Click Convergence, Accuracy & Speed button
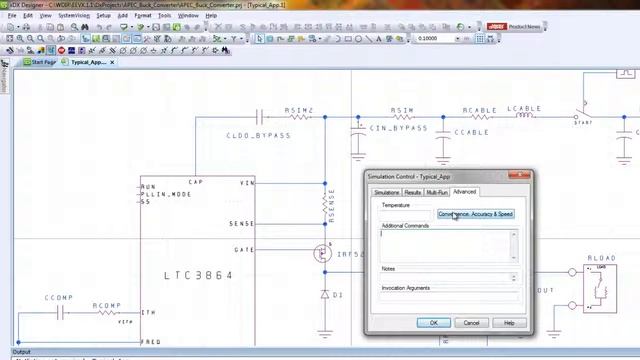 click(476, 214)
